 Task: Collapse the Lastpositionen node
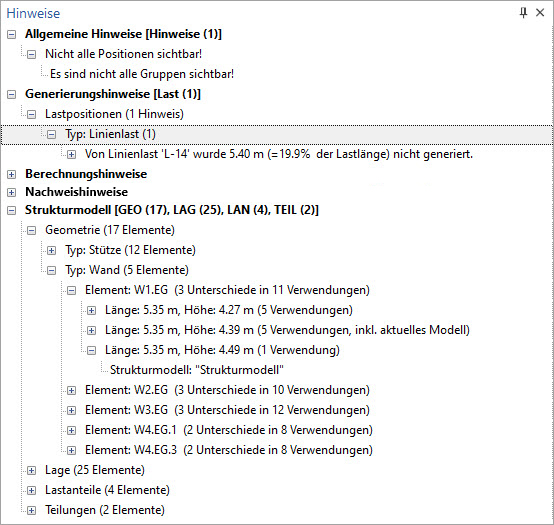[32, 115]
